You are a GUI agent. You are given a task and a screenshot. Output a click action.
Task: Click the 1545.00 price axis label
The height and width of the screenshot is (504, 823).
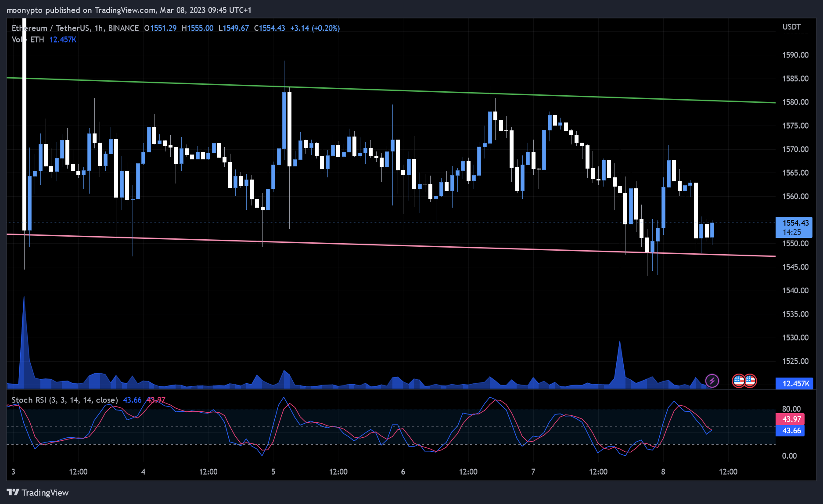795,267
